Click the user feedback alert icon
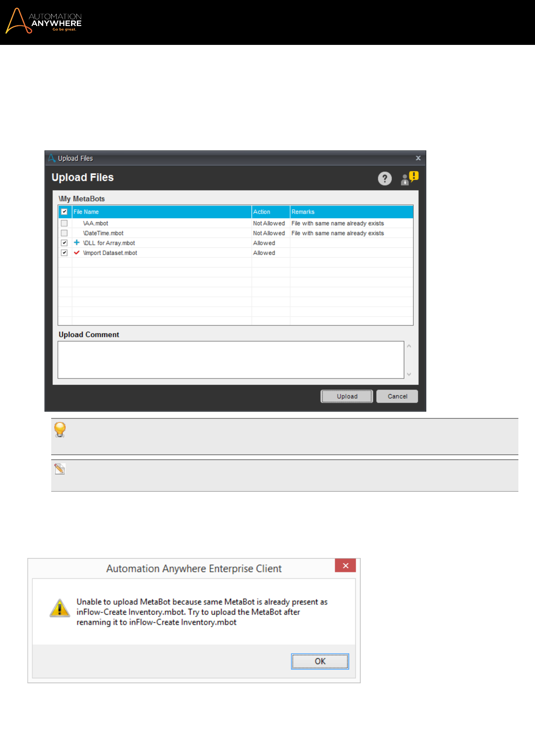The width and height of the screenshot is (535, 756). coord(410,178)
